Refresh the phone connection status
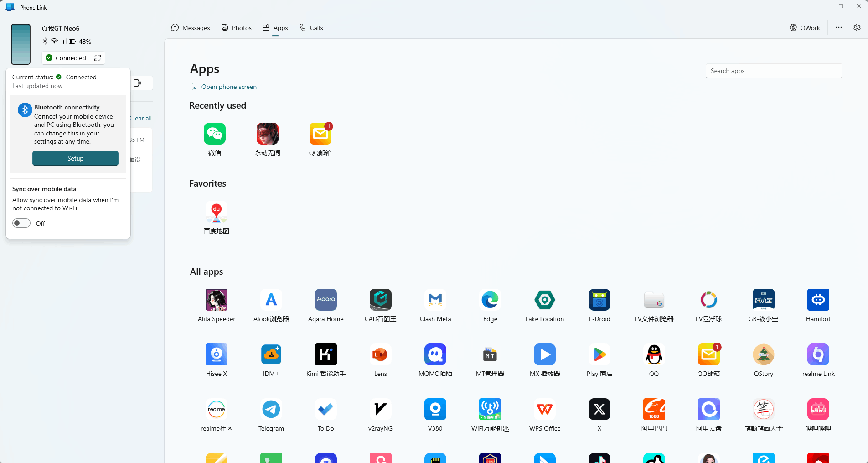The width and height of the screenshot is (868, 463). click(98, 58)
